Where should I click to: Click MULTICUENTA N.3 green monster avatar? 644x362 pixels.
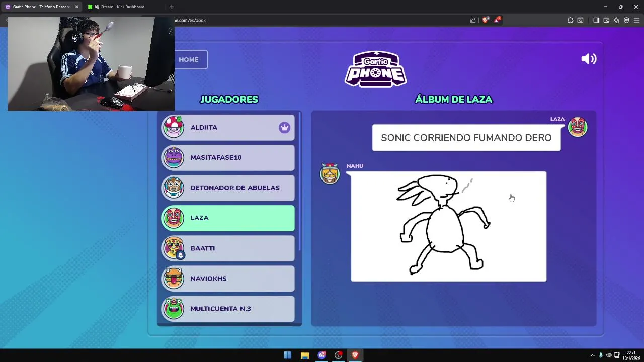(174, 308)
